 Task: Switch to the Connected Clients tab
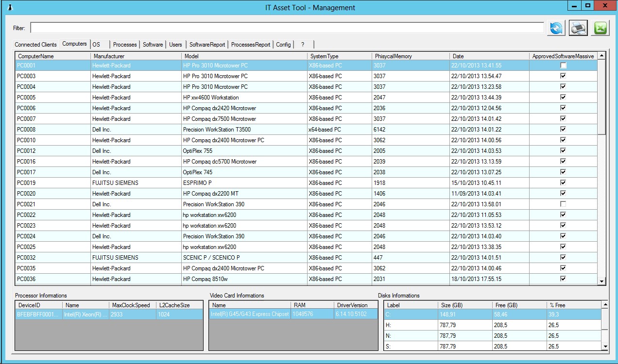tap(35, 44)
